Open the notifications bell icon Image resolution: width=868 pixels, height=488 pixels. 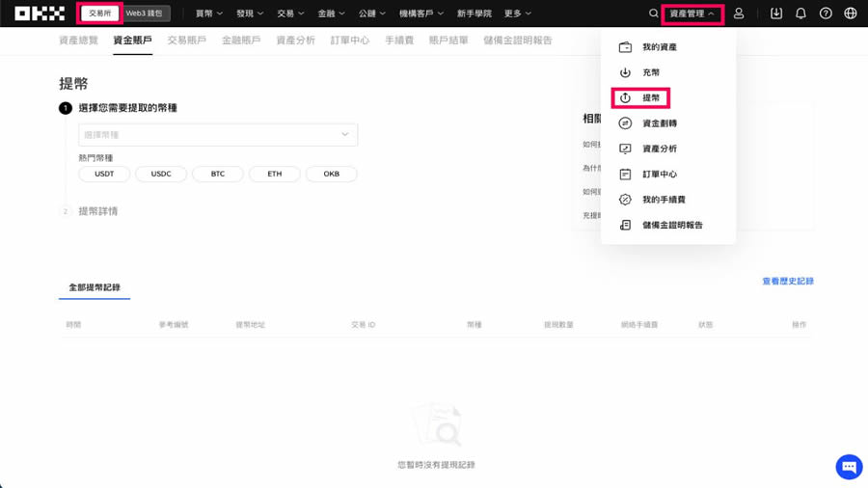tap(800, 14)
